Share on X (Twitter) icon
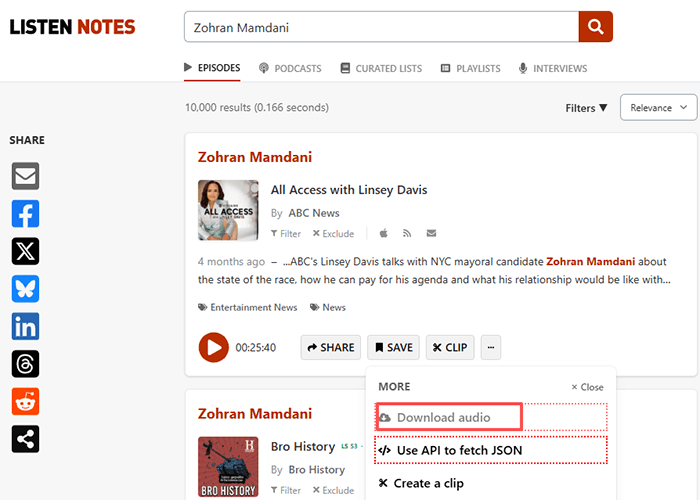Image resolution: width=700 pixels, height=500 pixels. pyautogui.click(x=25, y=251)
